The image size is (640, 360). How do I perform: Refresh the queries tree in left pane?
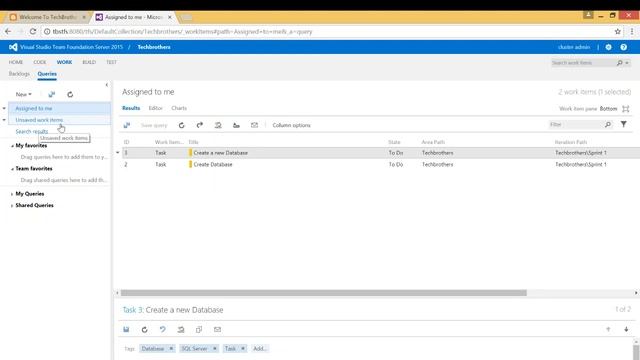coord(70,94)
